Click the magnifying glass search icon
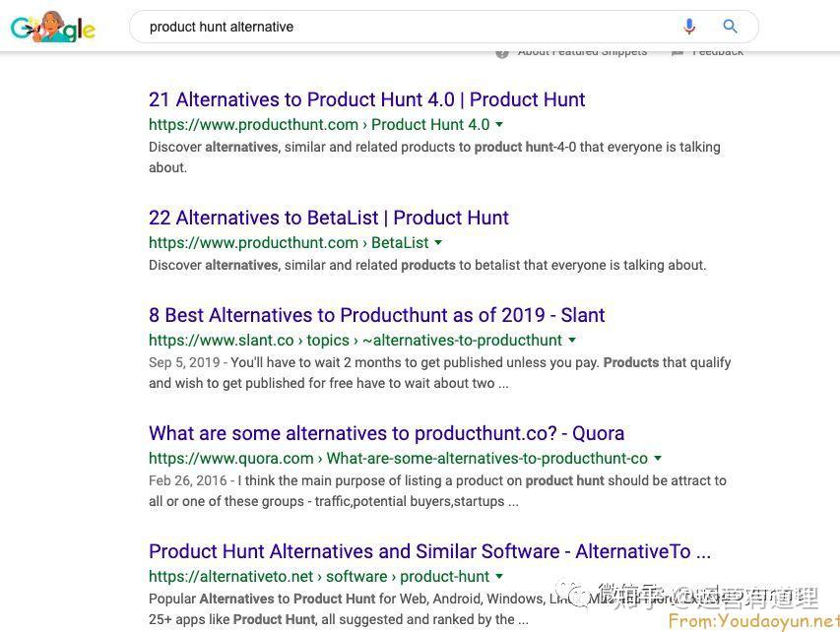This screenshot has width=840, height=632. [x=730, y=27]
